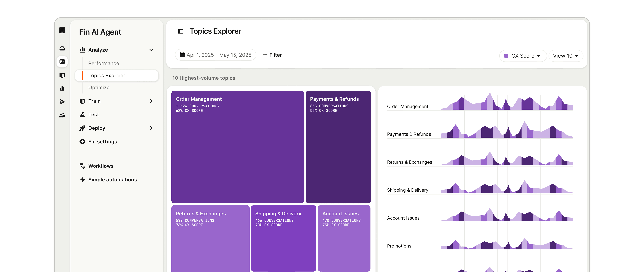Image resolution: width=644 pixels, height=272 pixels.
Task: Open the Inbox icon in sidebar
Action: (x=62, y=48)
